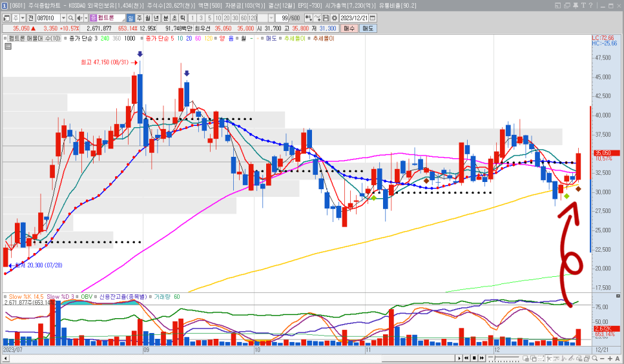624x364 pixels.
Task: Click the speaker sound alert icon
Action: click(79, 18)
